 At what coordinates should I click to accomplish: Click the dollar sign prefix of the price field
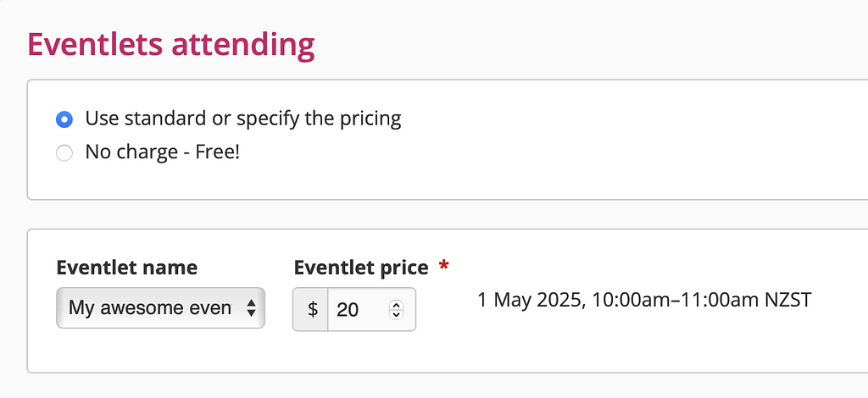[x=312, y=309]
